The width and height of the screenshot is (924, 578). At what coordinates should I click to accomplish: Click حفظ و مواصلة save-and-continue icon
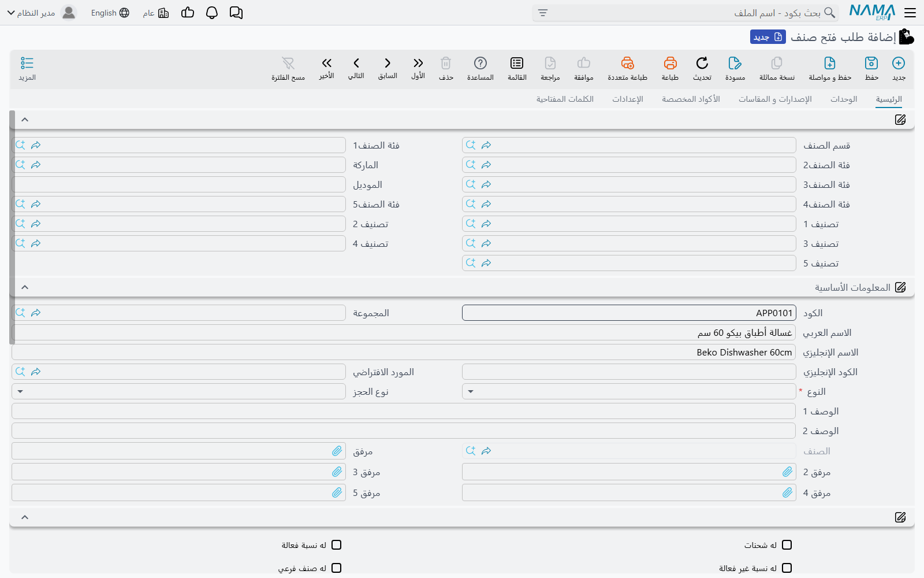(830, 63)
